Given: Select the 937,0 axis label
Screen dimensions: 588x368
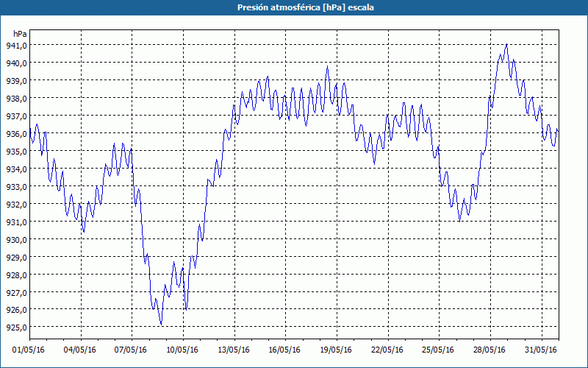Looking at the screenshot, I should click(x=16, y=116).
